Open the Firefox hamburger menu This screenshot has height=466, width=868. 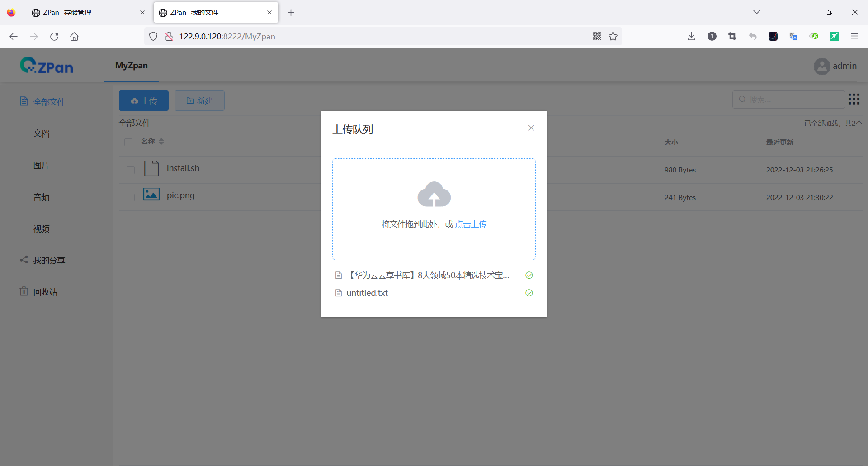[854, 36]
